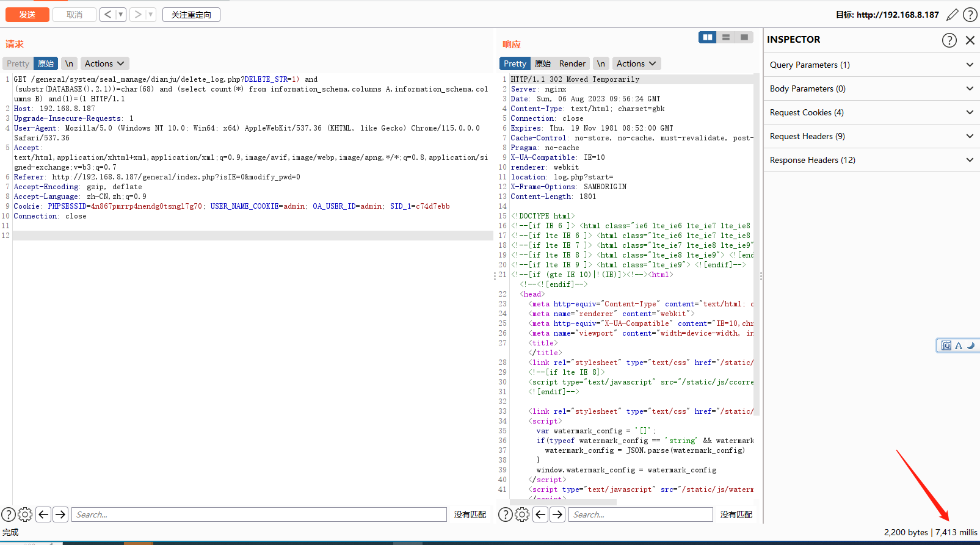Select the request 原始 raw tab

46,63
